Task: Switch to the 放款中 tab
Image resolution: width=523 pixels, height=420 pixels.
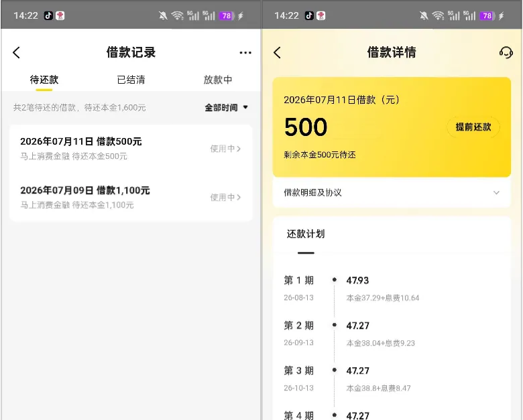Action: tap(218, 80)
